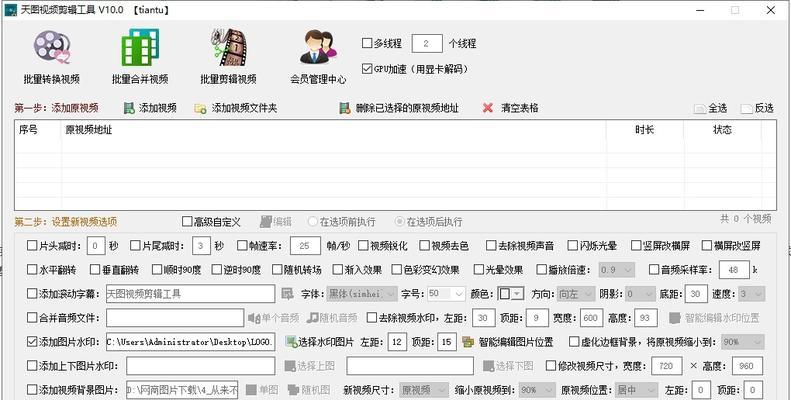The height and width of the screenshot is (400, 791).
Task: Open the 字号 50 dropdown
Action: pos(446,294)
